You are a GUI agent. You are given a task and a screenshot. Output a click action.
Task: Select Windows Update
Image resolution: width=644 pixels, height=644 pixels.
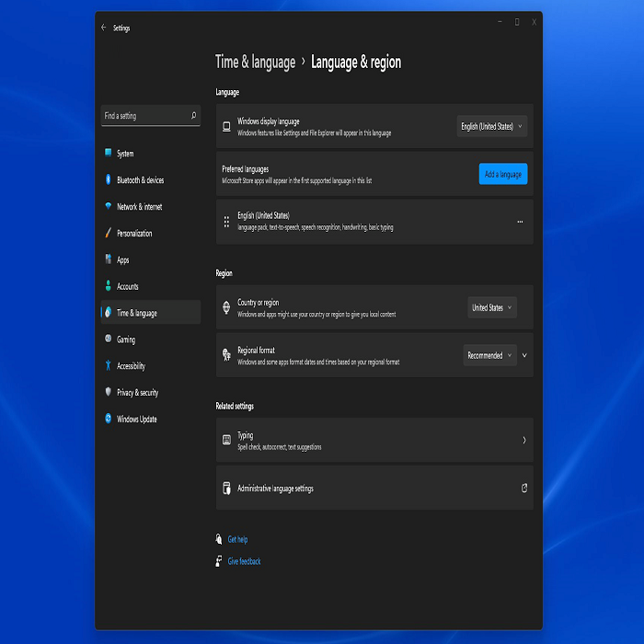click(x=151, y=419)
